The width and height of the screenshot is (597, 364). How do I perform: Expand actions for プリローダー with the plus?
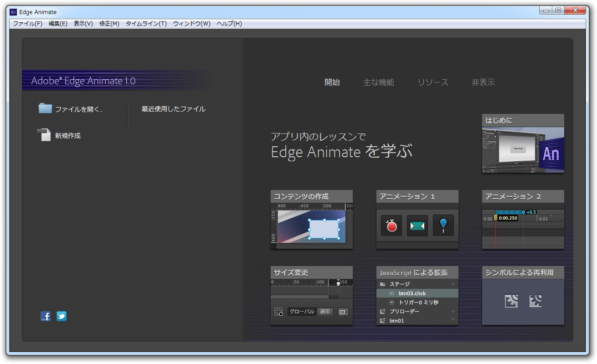tap(453, 311)
